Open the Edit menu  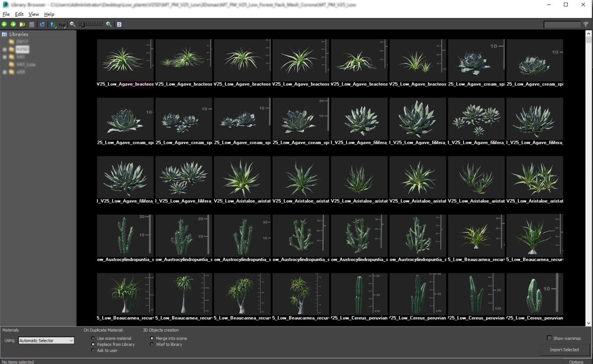tap(19, 14)
